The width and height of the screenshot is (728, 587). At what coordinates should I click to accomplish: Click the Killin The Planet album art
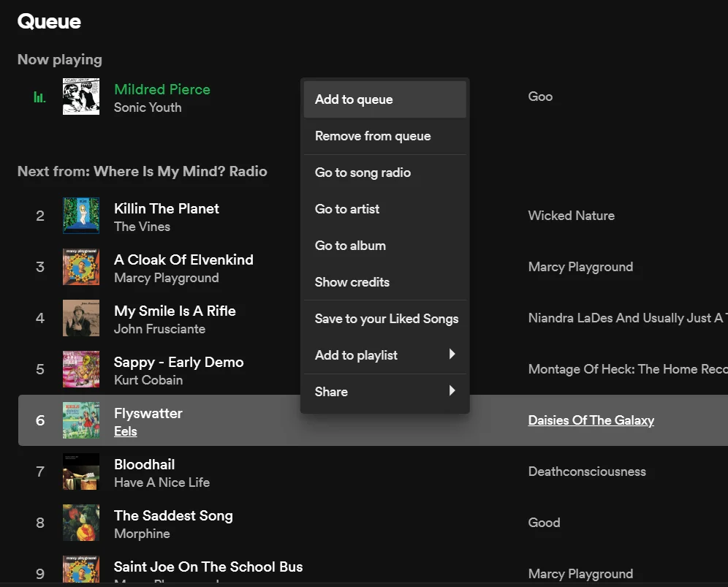pos(81,216)
